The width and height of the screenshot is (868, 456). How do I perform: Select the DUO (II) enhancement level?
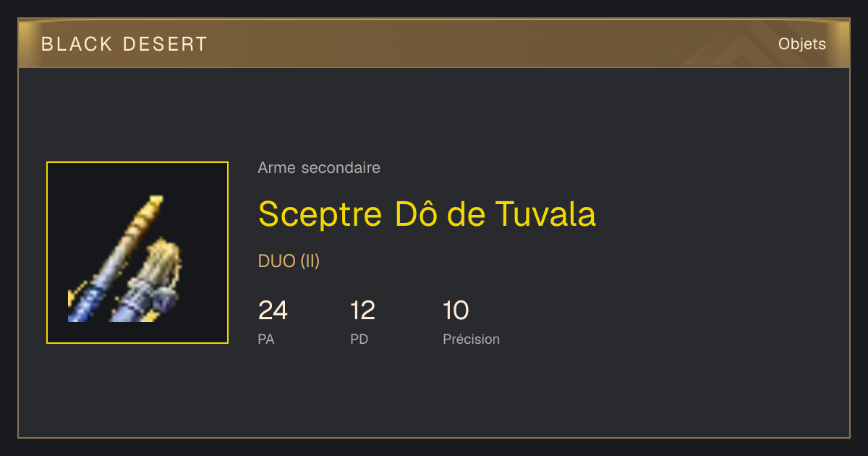[289, 261]
